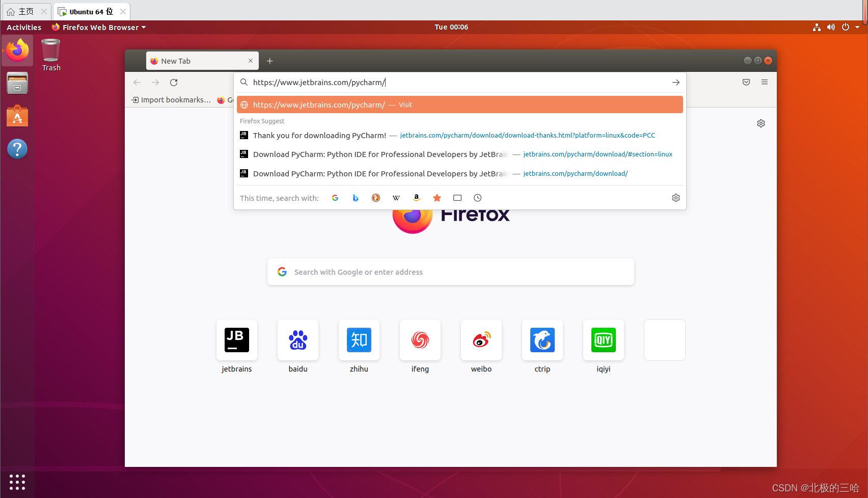Viewport: 868px width, 498px height.
Task: Open the suggestion ending with #section=linux
Action: tap(459, 154)
